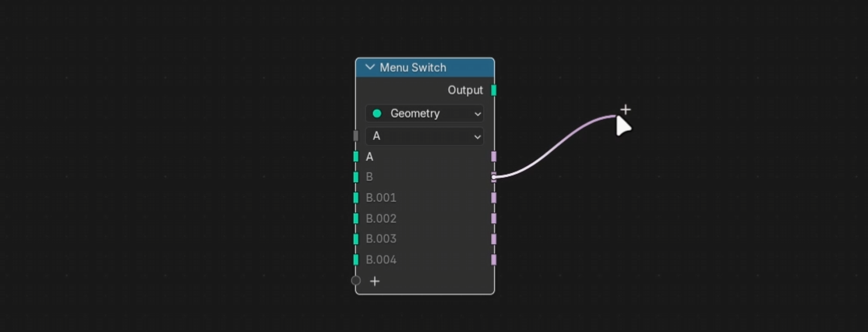868x332 pixels.
Task: Select the Menu Switch node title
Action: [413, 68]
